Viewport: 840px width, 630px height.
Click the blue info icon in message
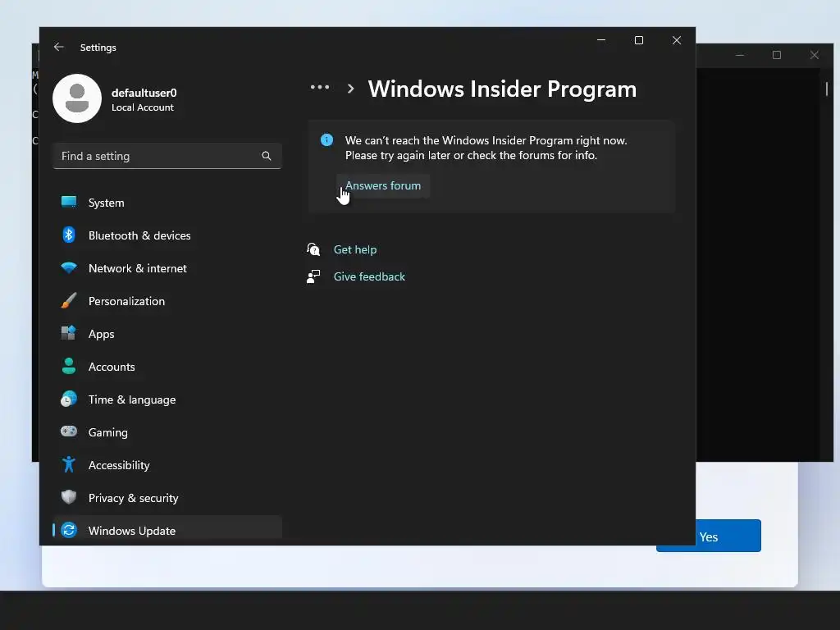(326, 139)
